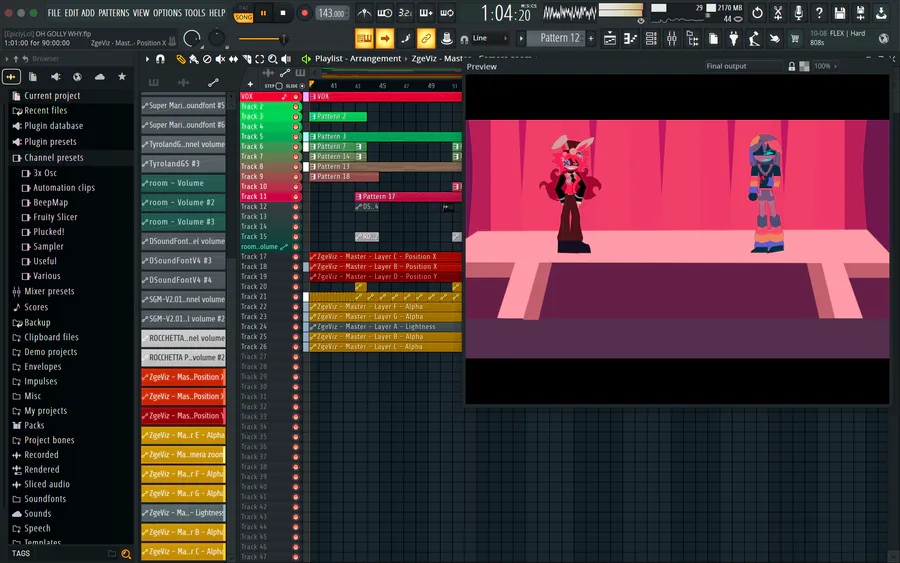Select the Slip tool in Playlist
This screenshot has width=900, height=563.
point(234,59)
